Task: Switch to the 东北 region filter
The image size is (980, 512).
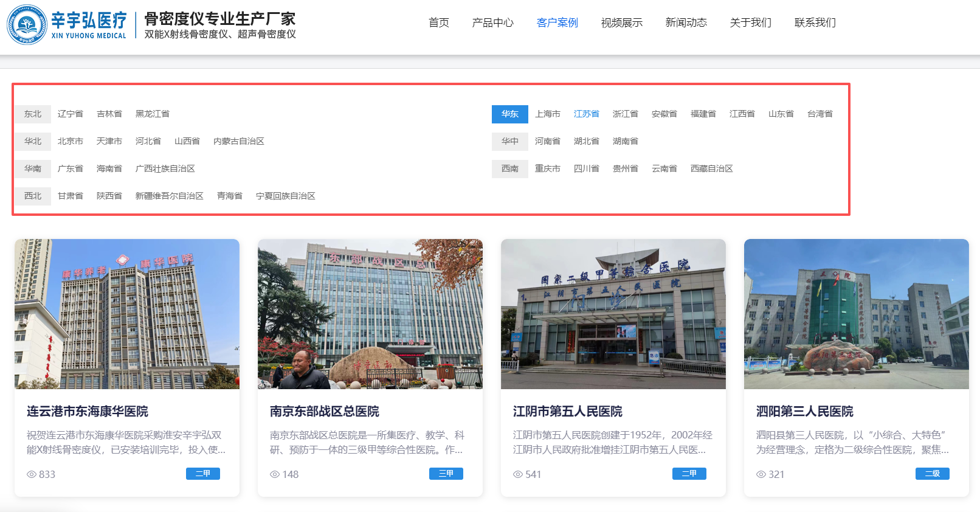Action: pos(33,114)
